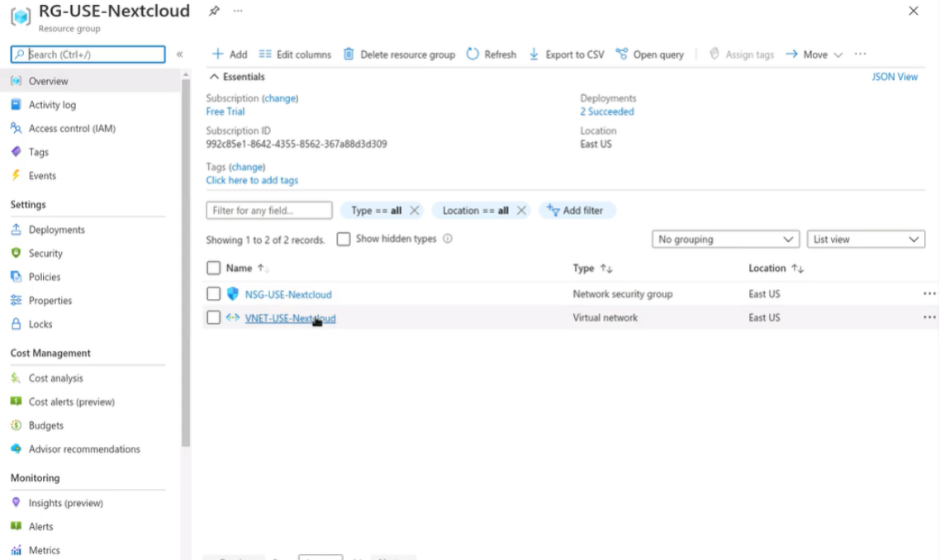Screen dimensions: 940x560
Task: Refresh the resource list
Action: click(491, 55)
